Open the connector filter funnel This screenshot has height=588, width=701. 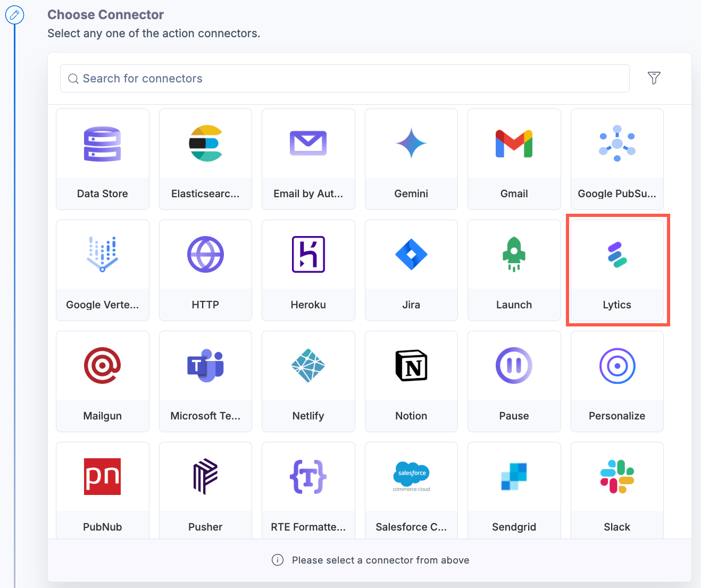(x=654, y=78)
